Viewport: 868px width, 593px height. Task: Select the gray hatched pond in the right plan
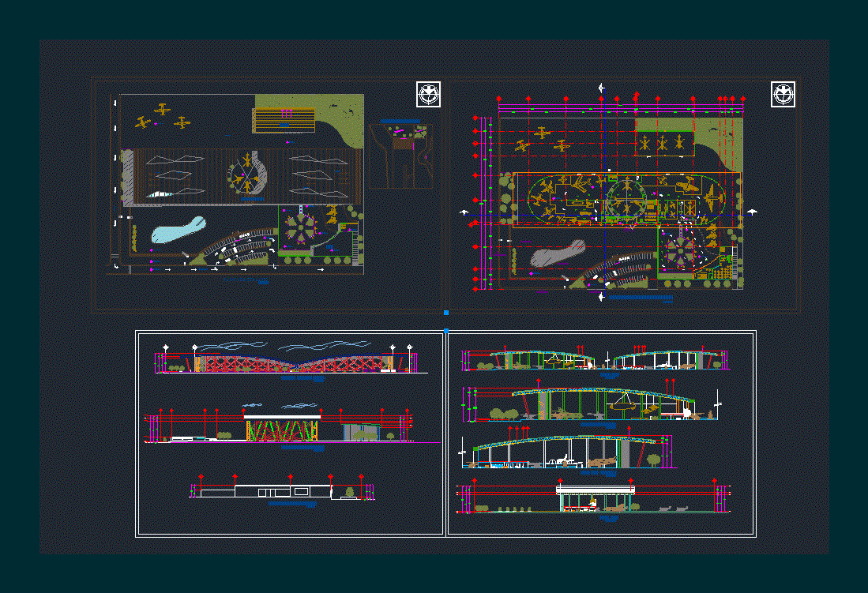tap(558, 253)
